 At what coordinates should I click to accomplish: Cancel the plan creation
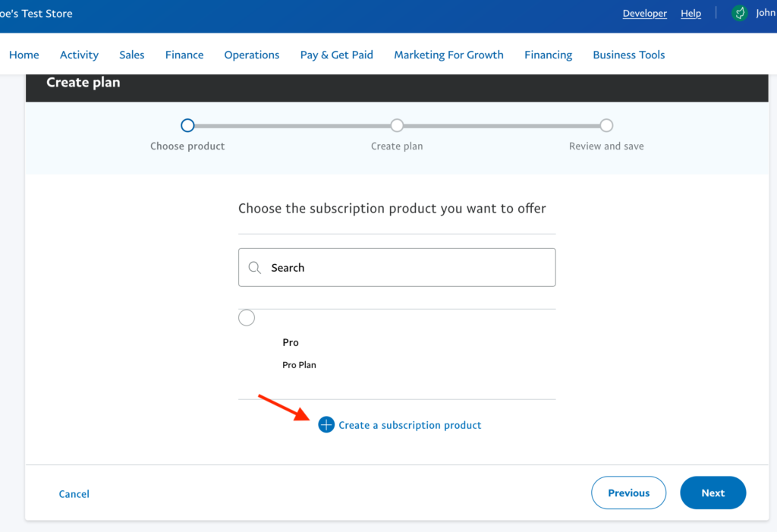click(x=74, y=494)
